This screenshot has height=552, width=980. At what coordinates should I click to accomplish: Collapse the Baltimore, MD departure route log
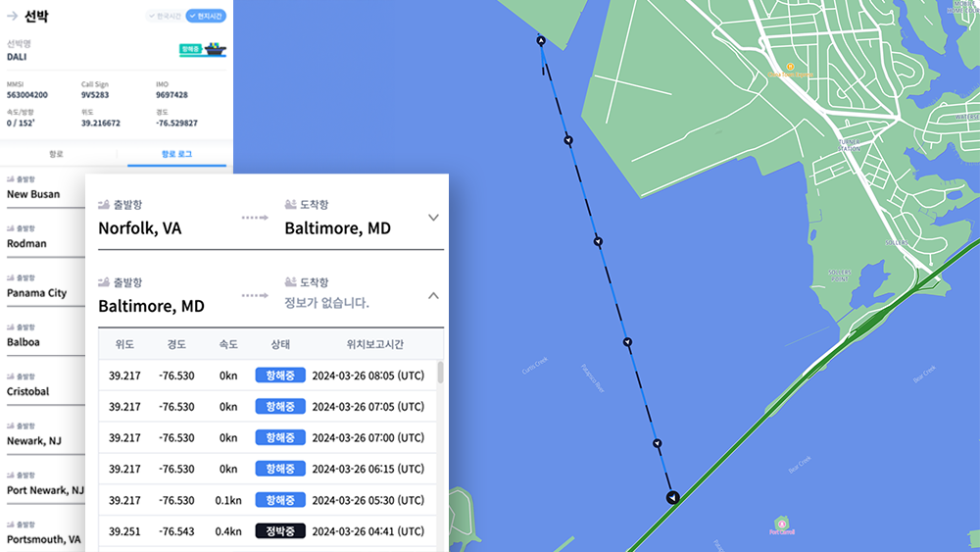coord(433,295)
